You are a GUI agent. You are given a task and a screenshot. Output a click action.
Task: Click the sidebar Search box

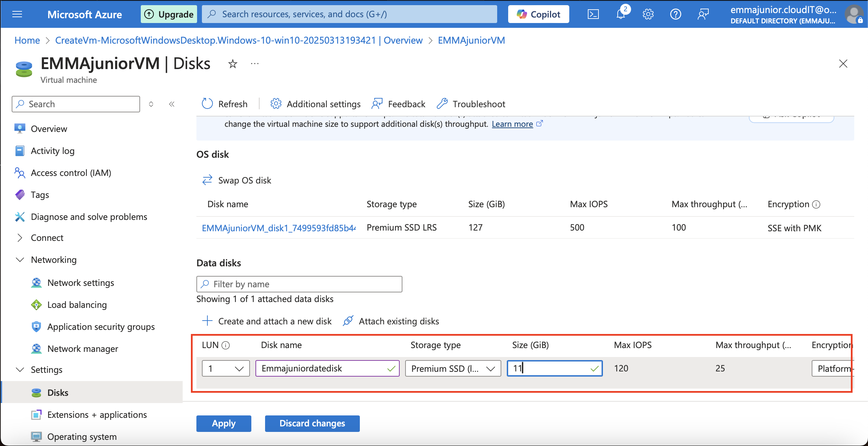76,104
